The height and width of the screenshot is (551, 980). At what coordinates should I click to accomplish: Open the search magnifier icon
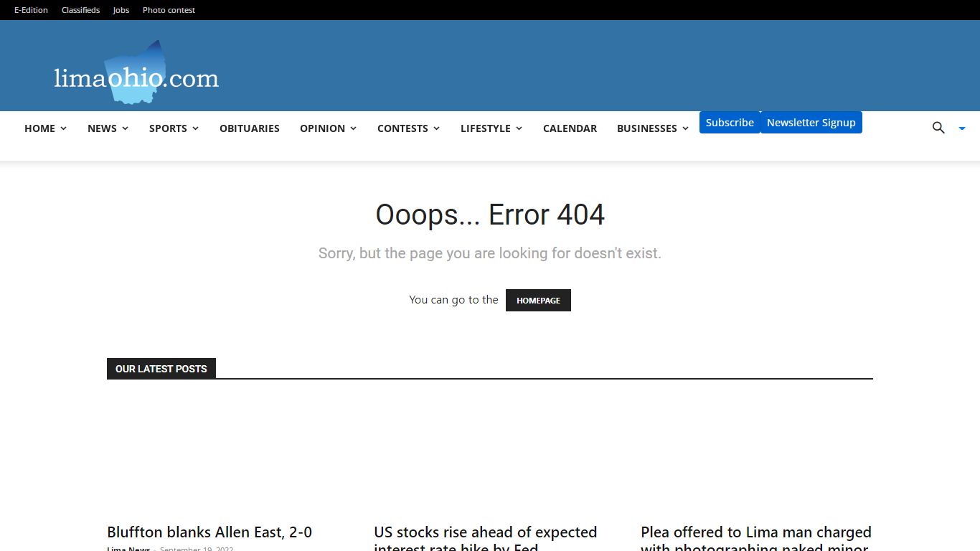point(938,128)
